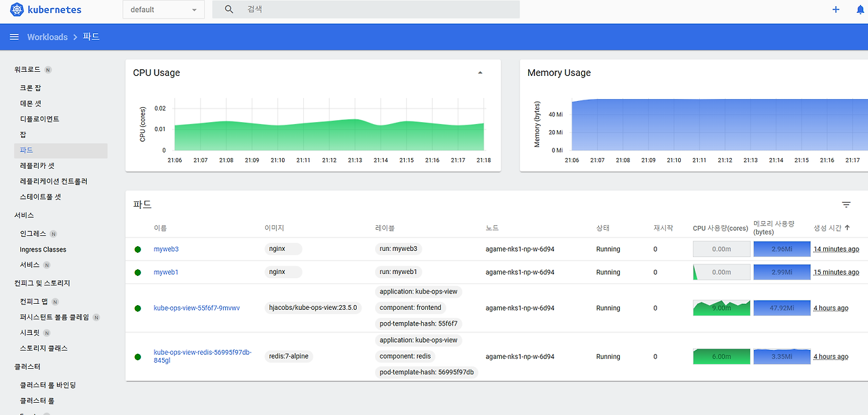This screenshot has height=415, width=868.
Task: Click status dot of kube-ops-view-redis pod
Action: point(138,357)
